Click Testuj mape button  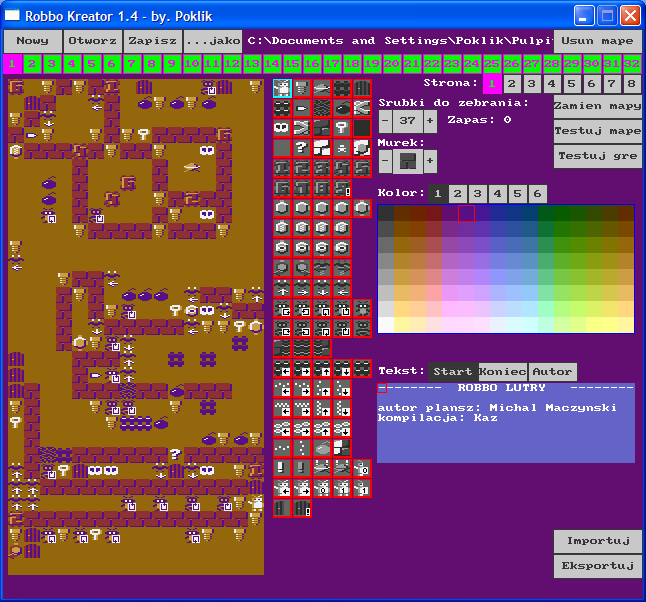point(598,131)
